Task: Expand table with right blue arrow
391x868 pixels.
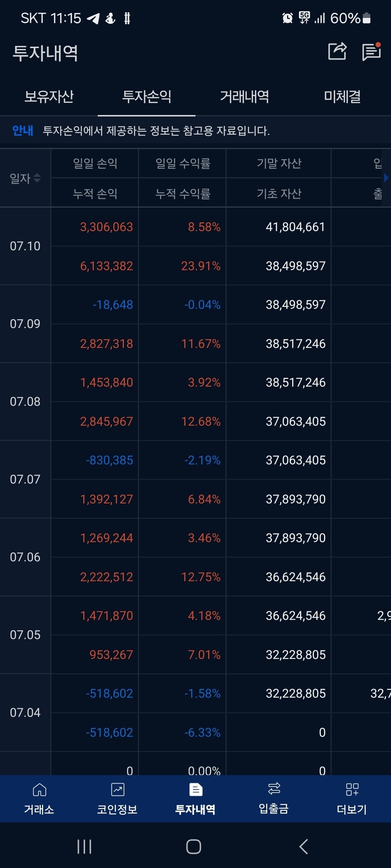Action: click(386, 178)
